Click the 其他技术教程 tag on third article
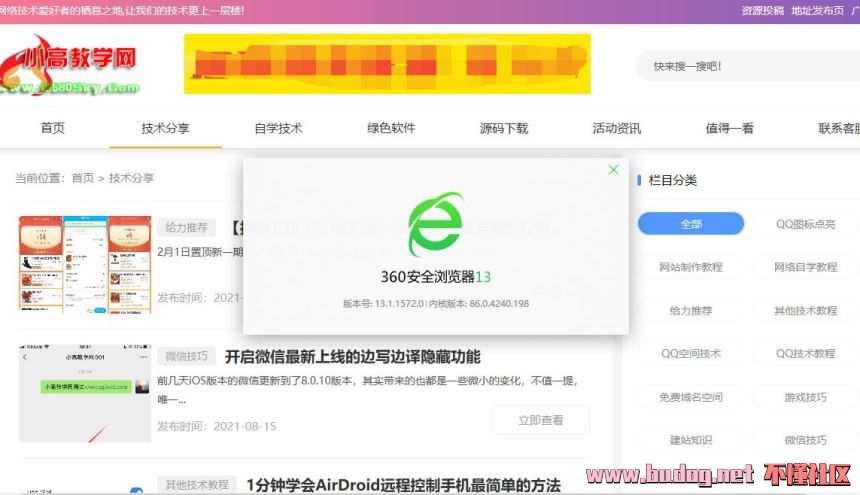The height and width of the screenshot is (495, 860). pyautogui.click(x=197, y=485)
